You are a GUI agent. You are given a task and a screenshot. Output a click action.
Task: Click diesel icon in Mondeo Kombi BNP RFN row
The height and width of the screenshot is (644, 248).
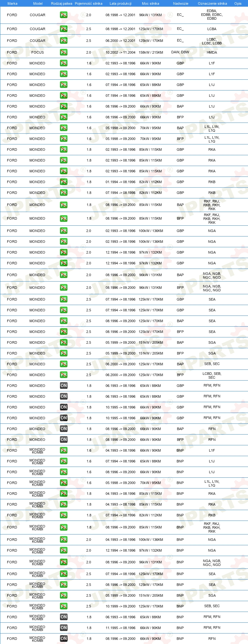[x=64, y=639]
